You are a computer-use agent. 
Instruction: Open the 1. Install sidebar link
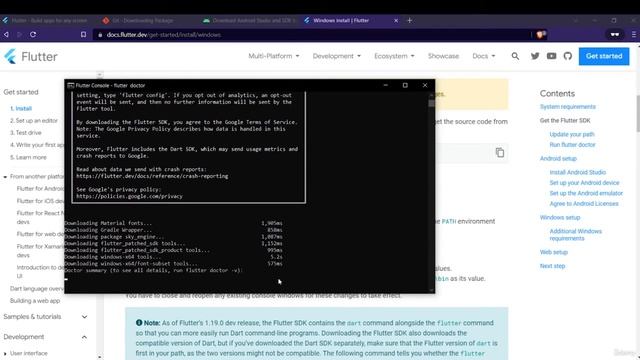pyautogui.click(x=21, y=109)
